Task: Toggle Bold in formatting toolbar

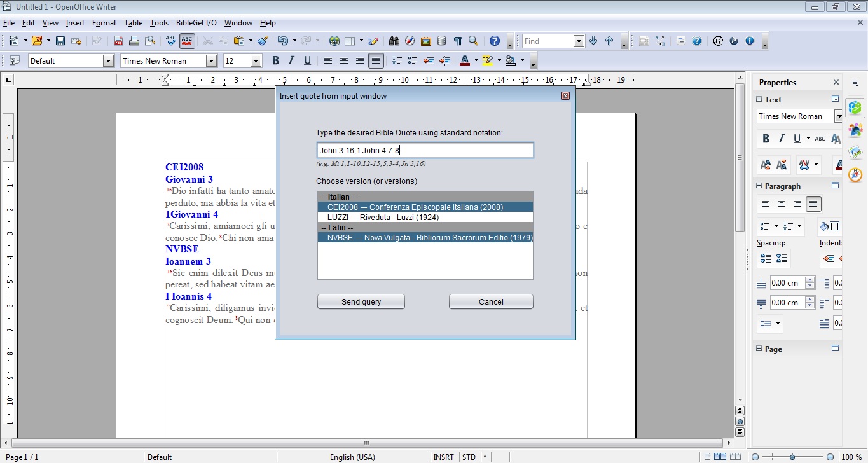Action: click(275, 60)
